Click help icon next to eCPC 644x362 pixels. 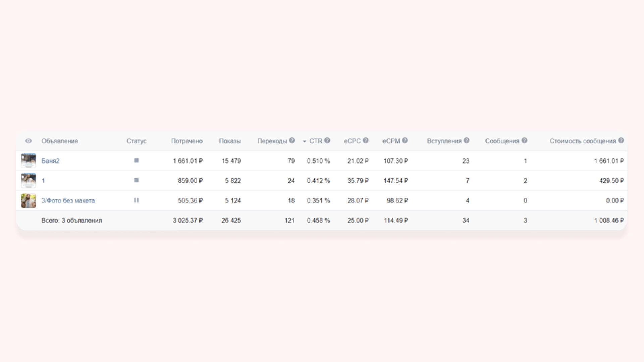pyautogui.click(x=366, y=141)
